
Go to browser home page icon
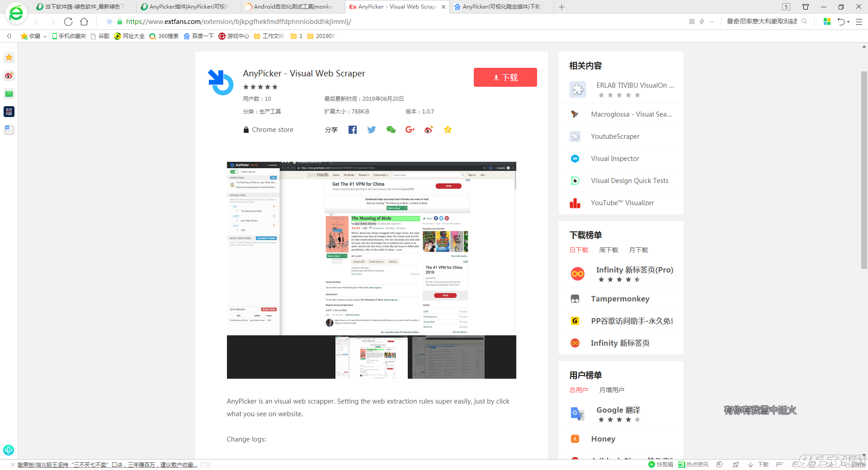click(84, 22)
